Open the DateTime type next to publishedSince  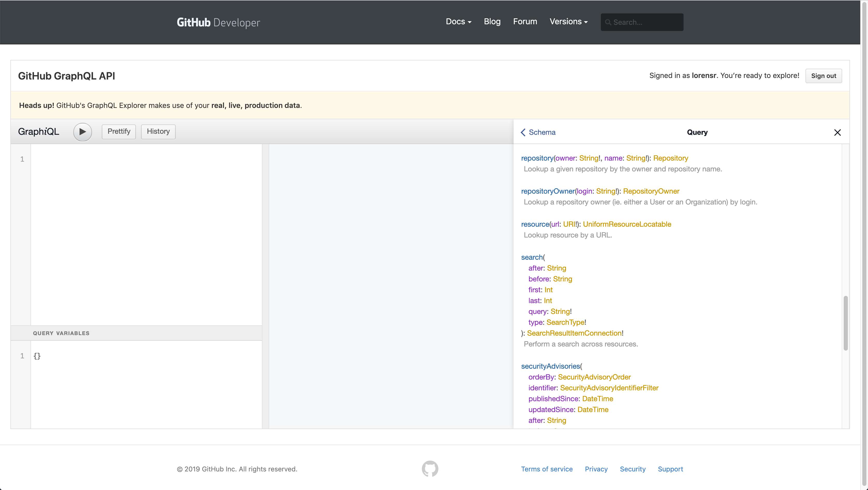pos(598,399)
